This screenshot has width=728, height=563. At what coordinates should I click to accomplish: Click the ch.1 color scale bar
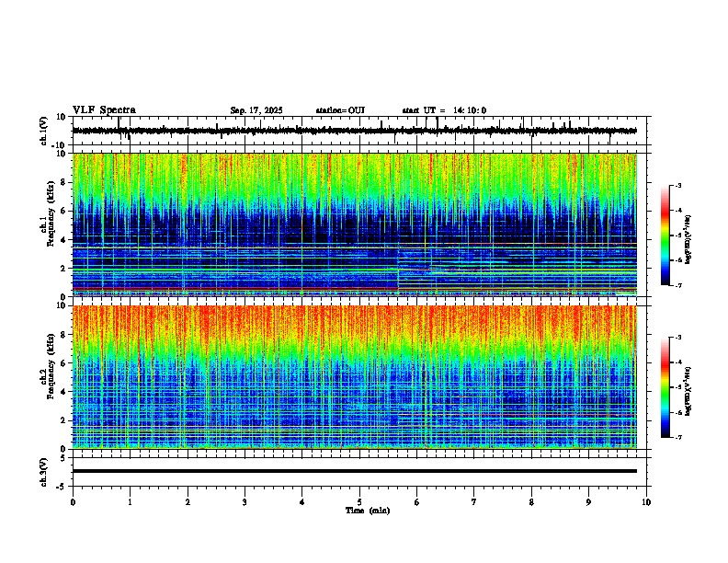(x=665, y=236)
